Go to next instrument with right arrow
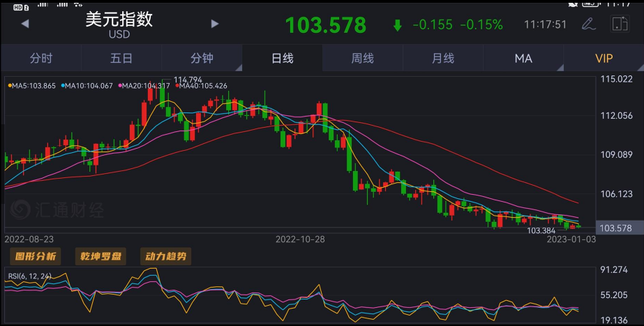 click(215, 24)
